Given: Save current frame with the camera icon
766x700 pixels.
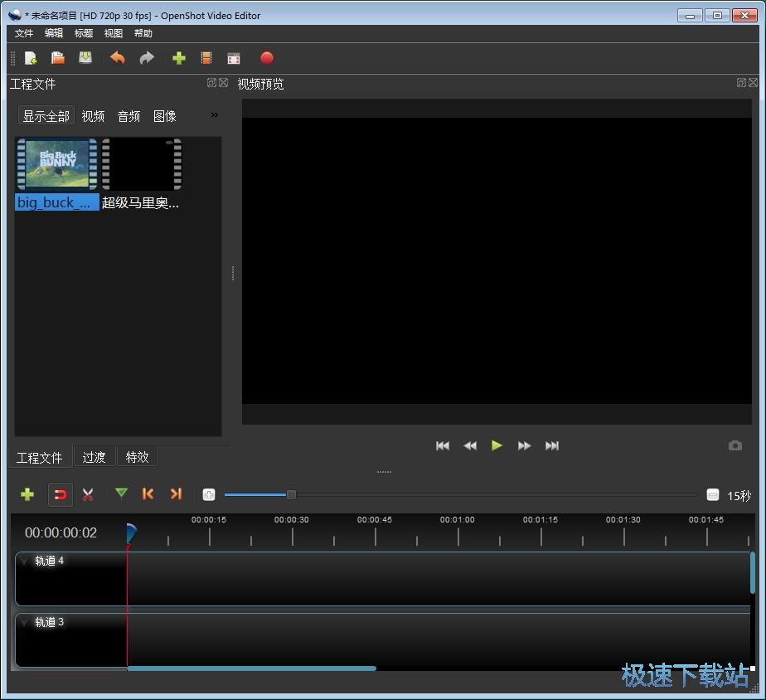Looking at the screenshot, I should (x=734, y=445).
